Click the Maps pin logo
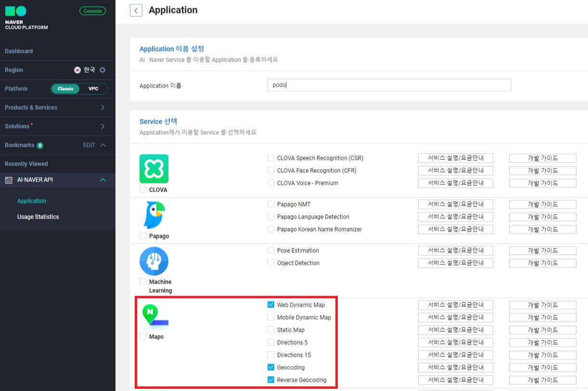Viewport: 588px width, 391px height. [154, 316]
